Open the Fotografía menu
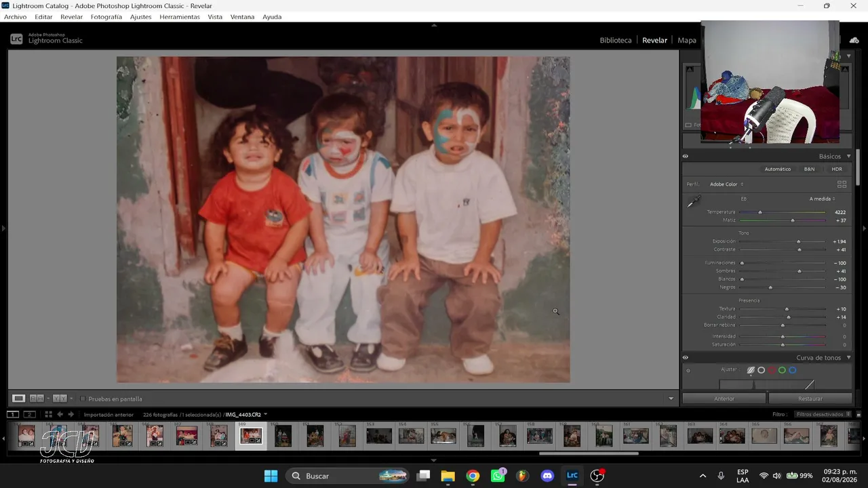The width and height of the screenshot is (868, 488). click(106, 17)
